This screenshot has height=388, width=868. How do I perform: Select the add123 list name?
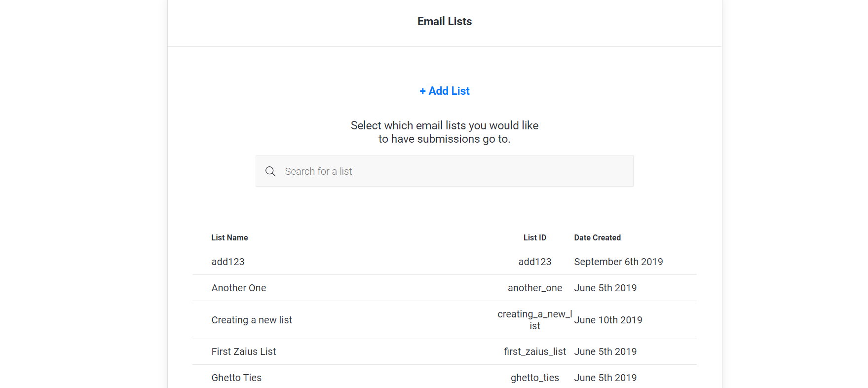pyautogui.click(x=228, y=262)
